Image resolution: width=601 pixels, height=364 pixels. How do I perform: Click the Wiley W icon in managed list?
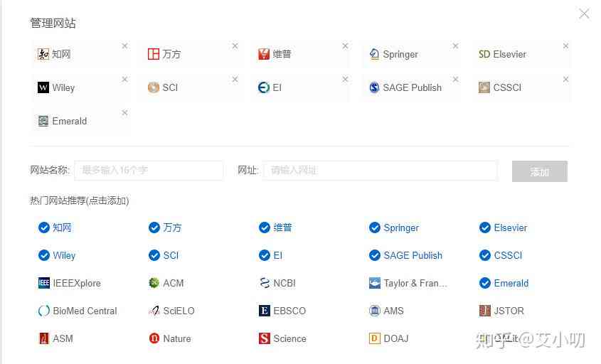[x=43, y=87]
